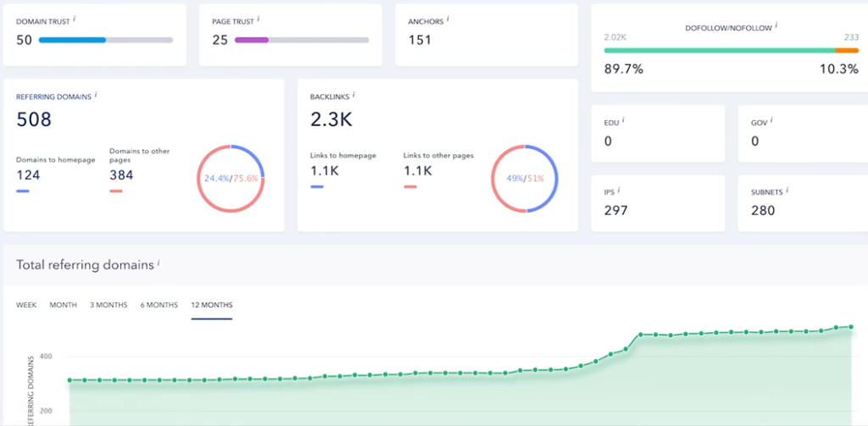Switch to the 3 Months tab

coord(108,305)
